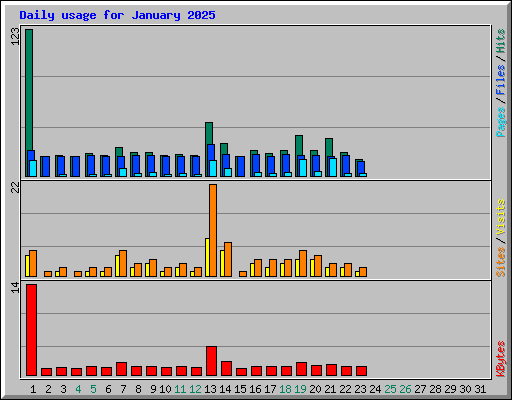Viewport: 512px width, 400px height.
Task: Click the 123 y-axis maximum label
Action: click(15, 36)
